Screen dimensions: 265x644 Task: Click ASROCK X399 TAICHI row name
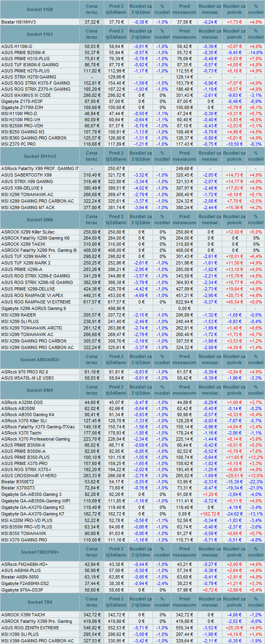click(23, 615)
